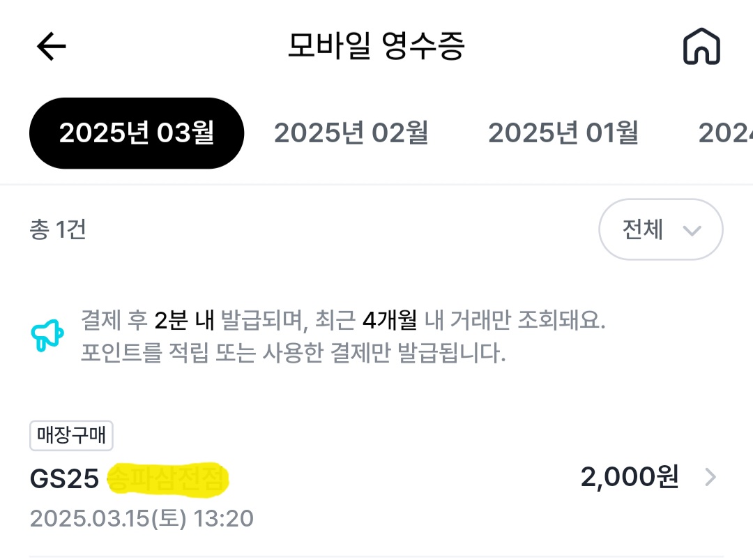The image size is (753, 560).
Task: Switch to the 2025년 02월 tab
Action: pyautogui.click(x=351, y=133)
